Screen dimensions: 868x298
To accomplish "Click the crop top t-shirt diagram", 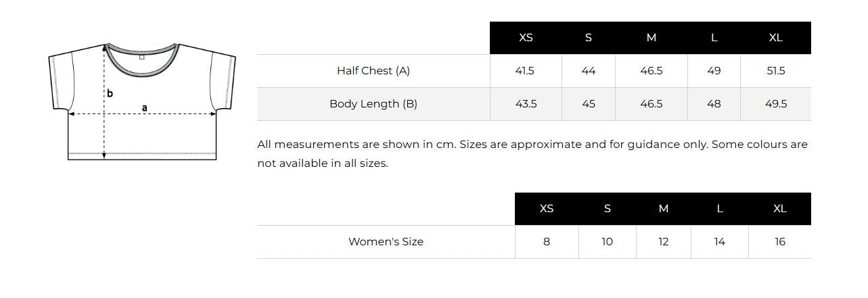I will (x=142, y=102).
